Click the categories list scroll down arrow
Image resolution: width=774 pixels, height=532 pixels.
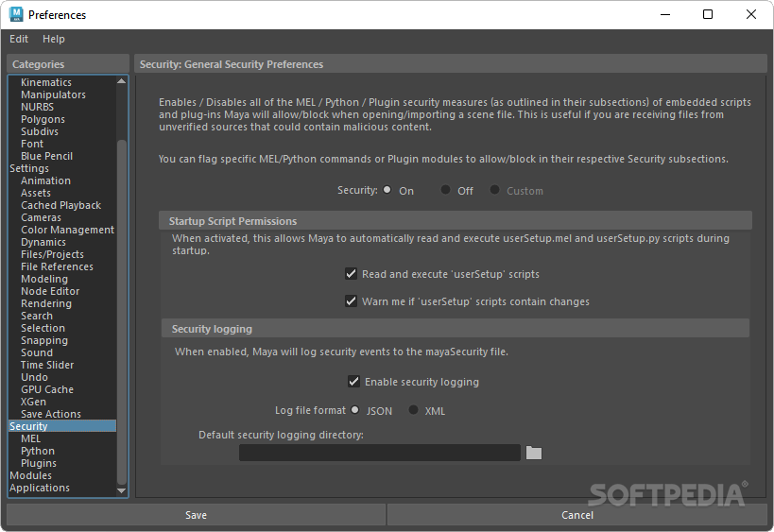[121, 490]
